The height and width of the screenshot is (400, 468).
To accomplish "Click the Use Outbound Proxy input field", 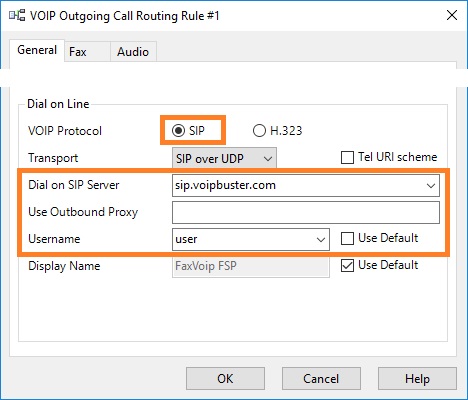I will tap(306, 212).
